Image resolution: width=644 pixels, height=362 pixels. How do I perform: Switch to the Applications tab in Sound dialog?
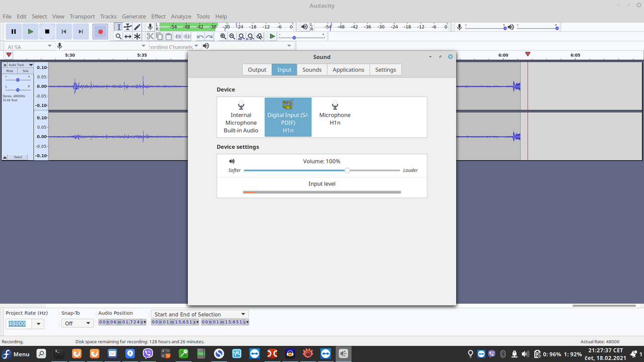click(x=348, y=70)
